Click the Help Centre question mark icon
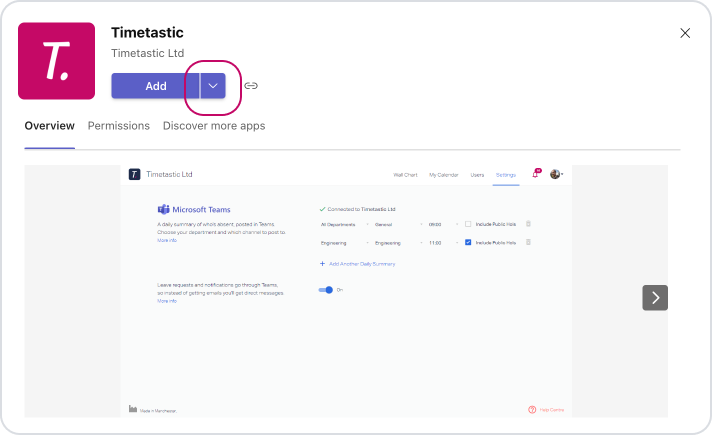 (532, 410)
